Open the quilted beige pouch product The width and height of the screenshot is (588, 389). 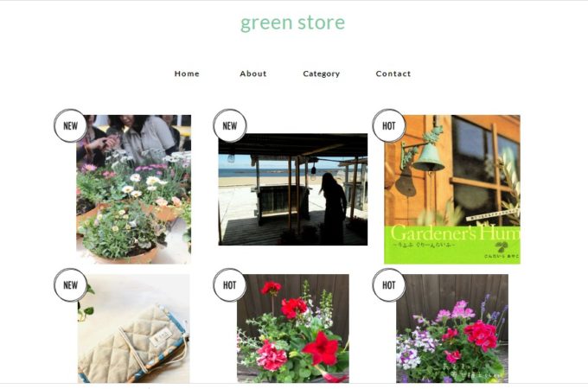click(133, 328)
